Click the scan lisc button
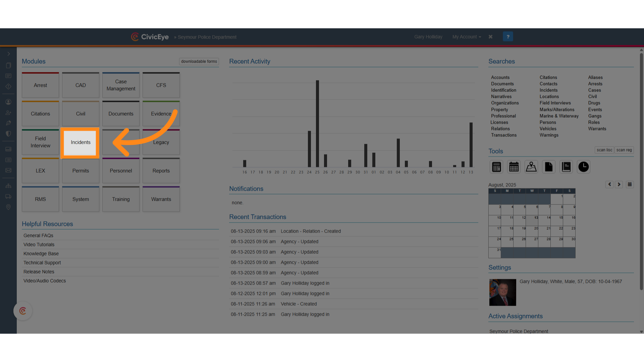The image size is (644, 362). click(x=604, y=150)
